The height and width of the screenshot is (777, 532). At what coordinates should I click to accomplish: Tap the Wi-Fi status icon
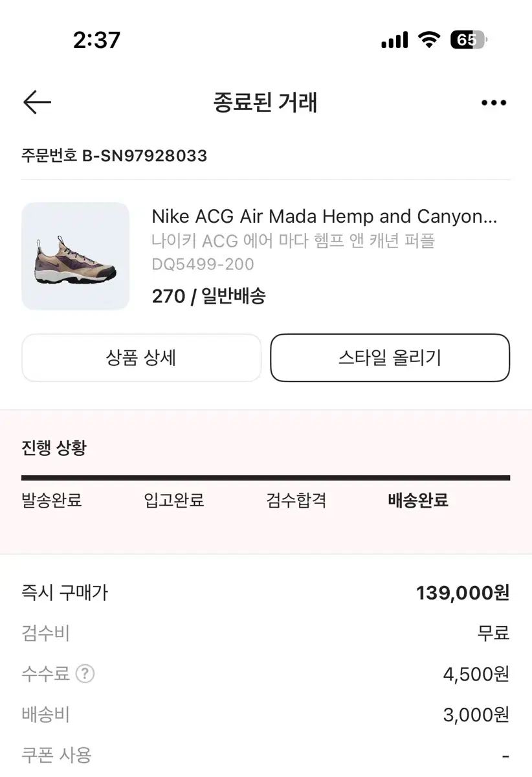point(428,40)
